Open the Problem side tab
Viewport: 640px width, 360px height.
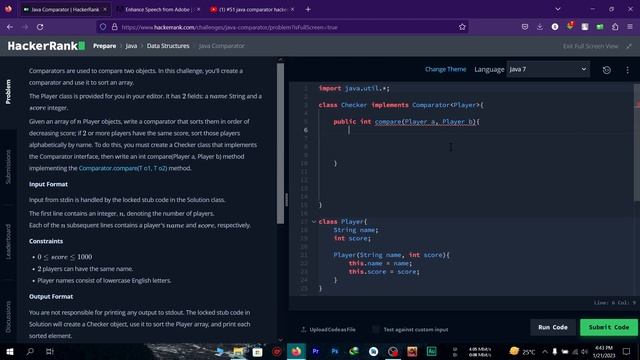[8, 92]
